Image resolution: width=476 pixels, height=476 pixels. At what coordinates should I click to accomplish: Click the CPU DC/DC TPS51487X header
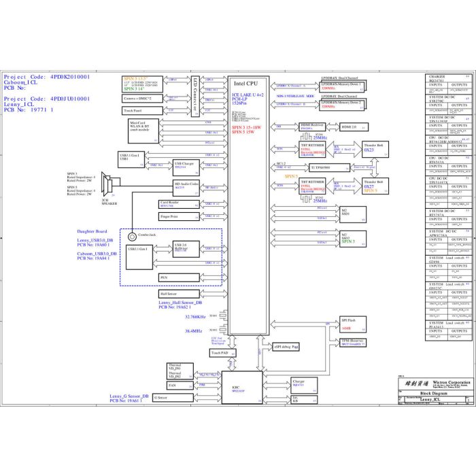pos(449,180)
